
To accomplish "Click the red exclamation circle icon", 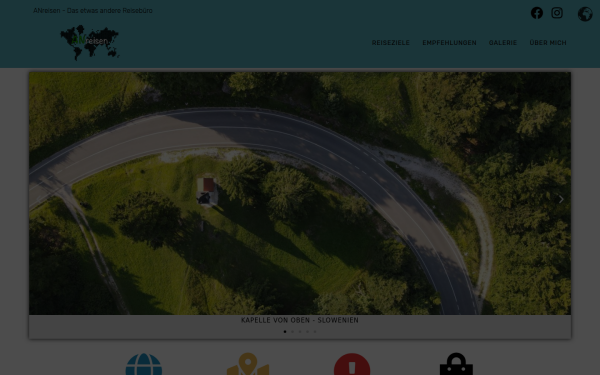I will click(352, 364).
